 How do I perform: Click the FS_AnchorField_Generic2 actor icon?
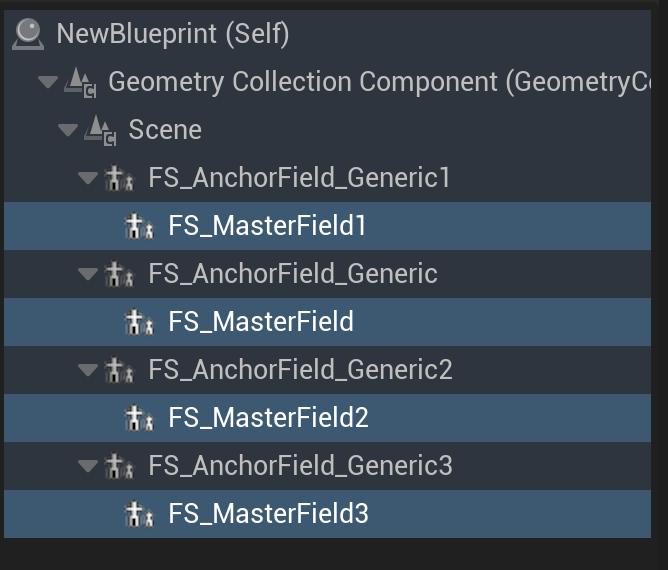120,370
